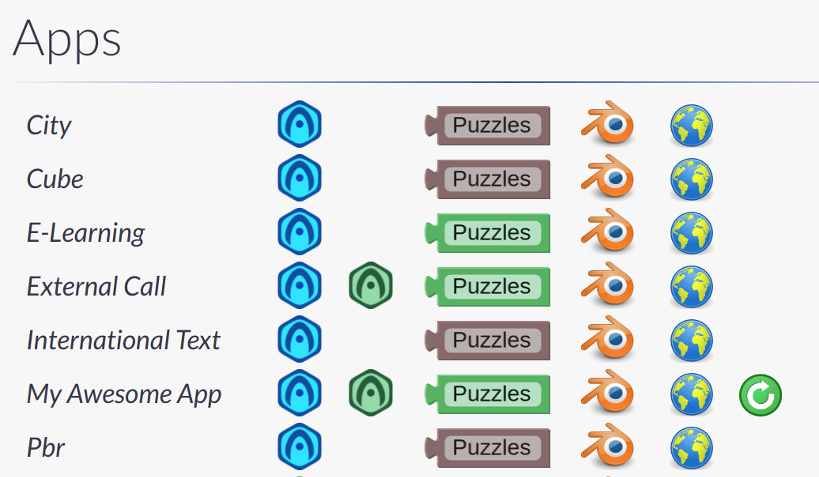Open green Puzzles button for E-Learning

(487, 233)
